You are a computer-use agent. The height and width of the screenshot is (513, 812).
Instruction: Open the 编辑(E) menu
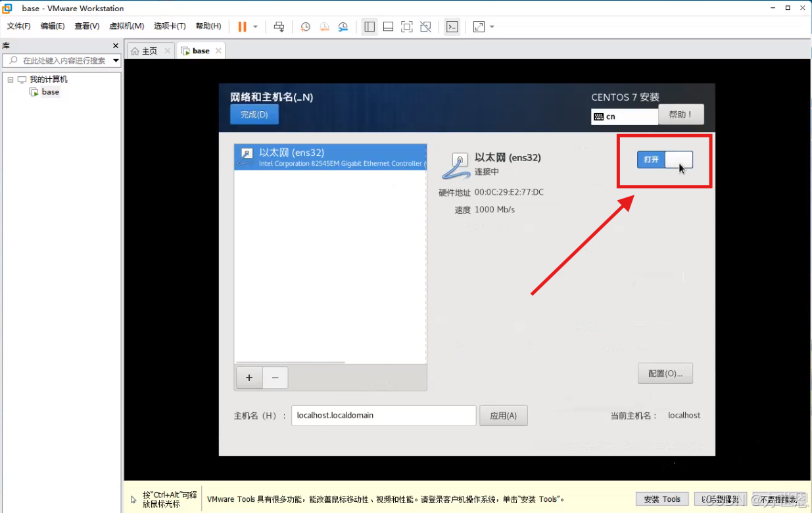pos(53,26)
